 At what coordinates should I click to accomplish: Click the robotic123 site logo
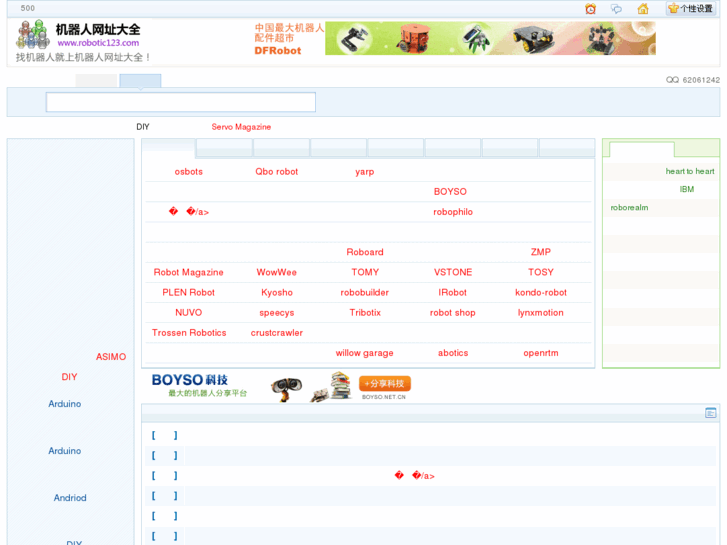82,41
